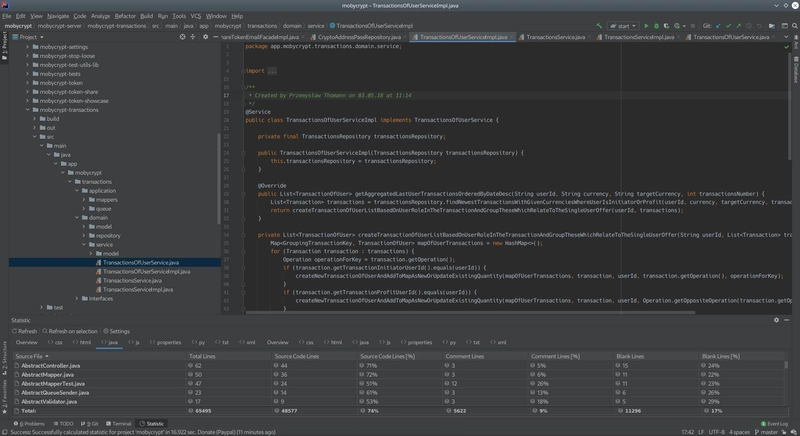This screenshot has width=800, height=436.
Task: Click master branch in status bar
Action: pos(766,432)
